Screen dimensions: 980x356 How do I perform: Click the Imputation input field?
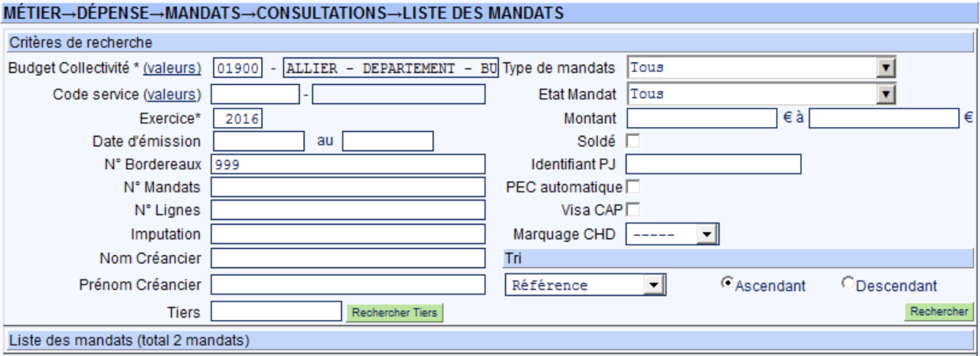click(x=348, y=234)
